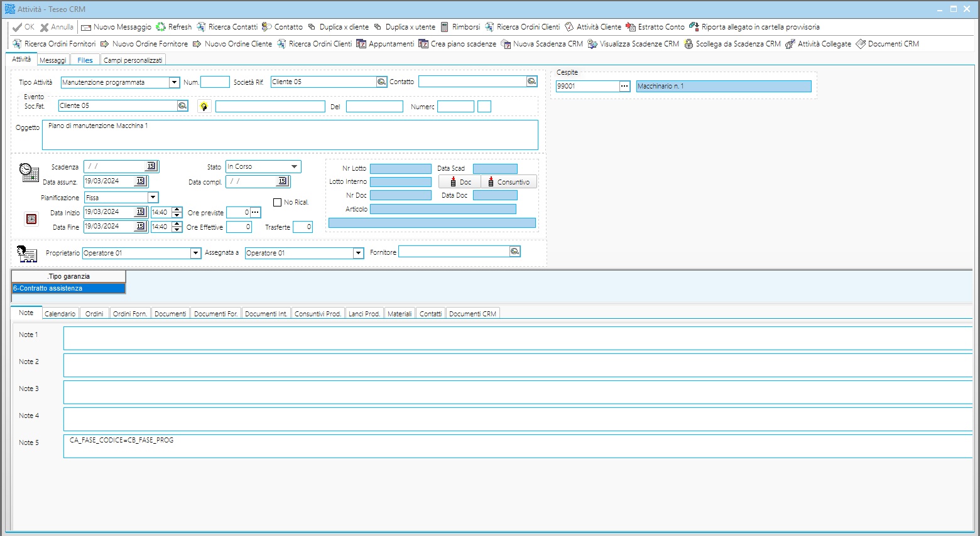
Task: Open Ricerca Ordini Fornitori
Action: pyautogui.click(x=54, y=44)
